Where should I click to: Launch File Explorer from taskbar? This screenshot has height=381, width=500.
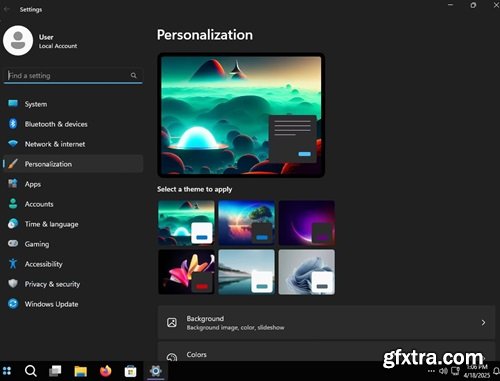[80, 371]
